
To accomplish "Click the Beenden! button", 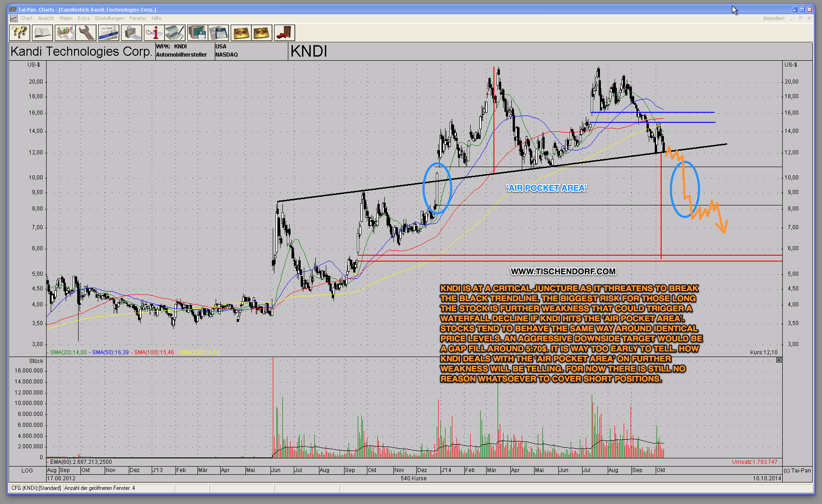I will 774,18.
